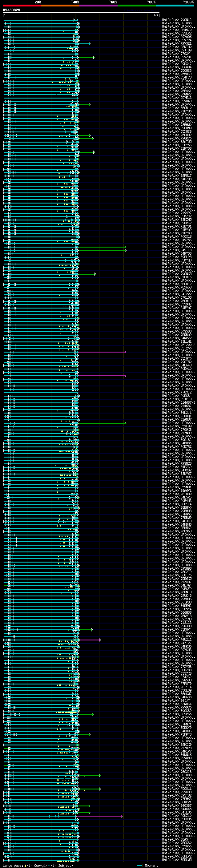Select the UniRef100_Q7ZV58 label

coord(176,667)
